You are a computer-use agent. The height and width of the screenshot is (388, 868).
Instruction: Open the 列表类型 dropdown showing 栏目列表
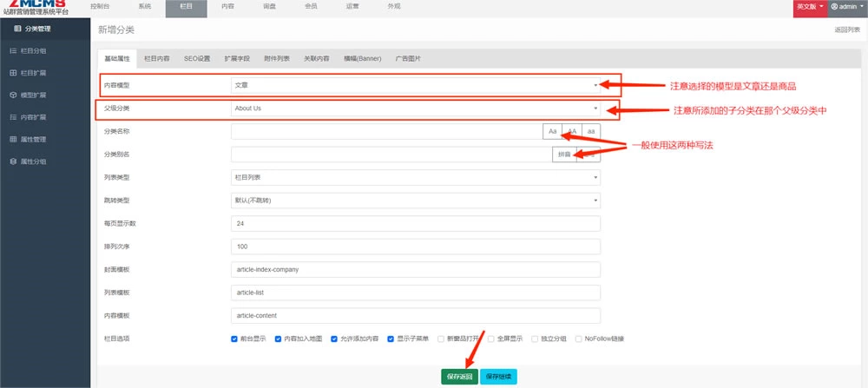coord(416,177)
